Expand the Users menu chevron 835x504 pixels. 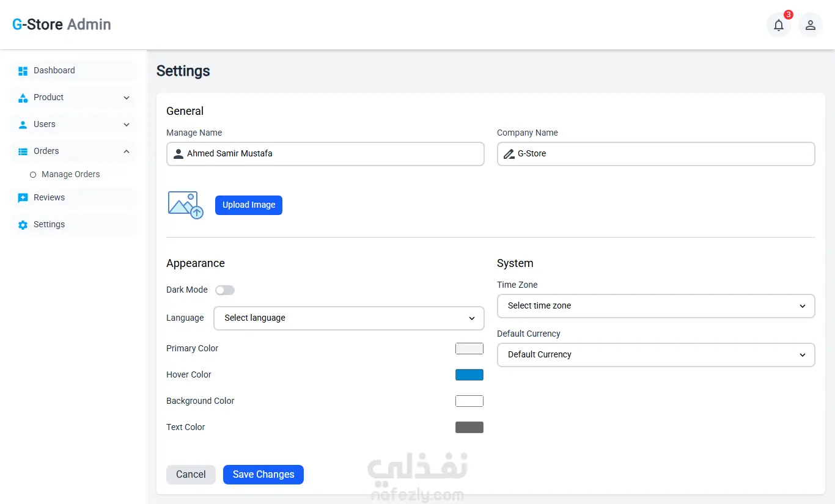127,125
